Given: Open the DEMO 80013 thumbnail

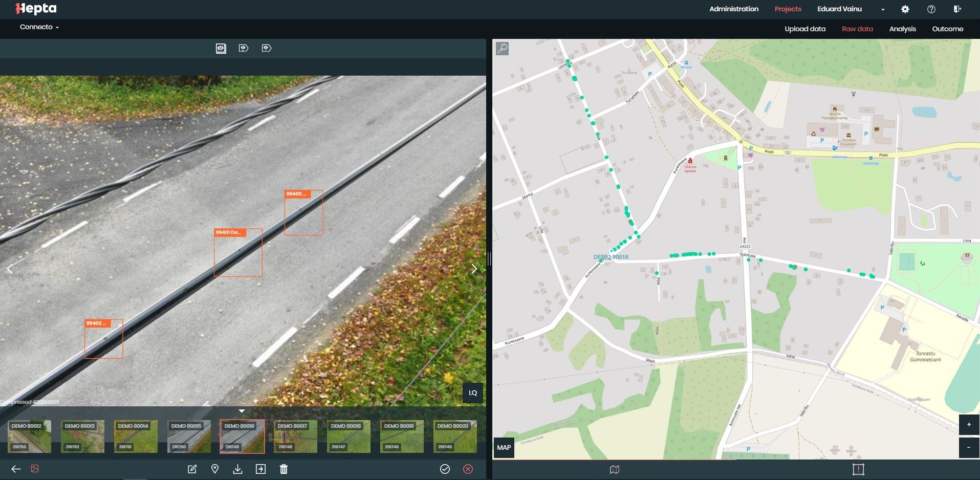Looking at the screenshot, I should point(82,437).
